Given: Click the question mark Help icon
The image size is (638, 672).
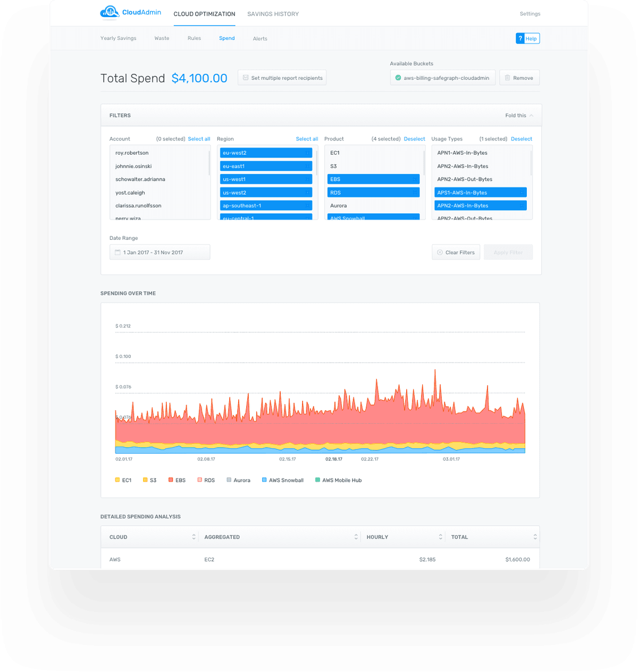Looking at the screenshot, I should click(521, 38).
